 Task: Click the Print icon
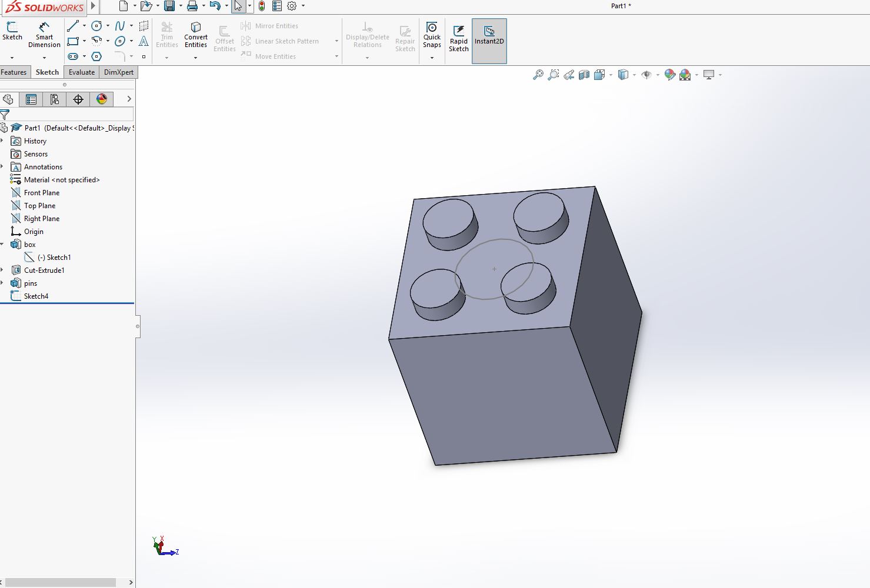192,6
